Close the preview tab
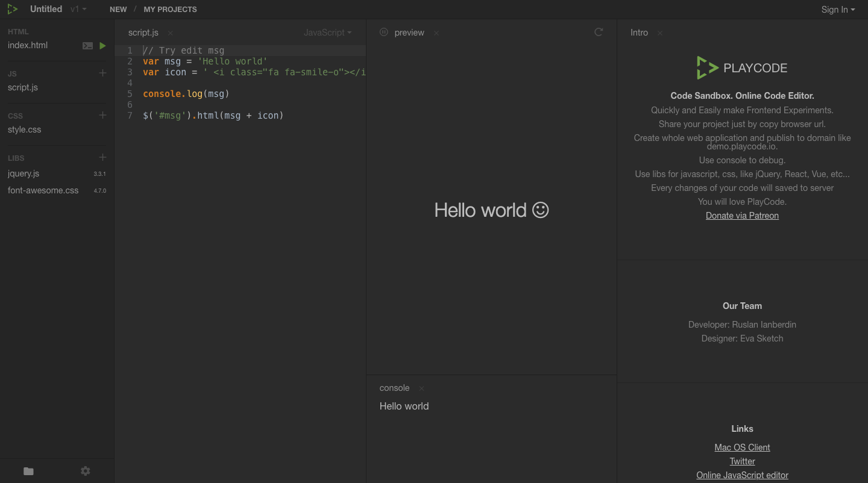 pos(436,33)
